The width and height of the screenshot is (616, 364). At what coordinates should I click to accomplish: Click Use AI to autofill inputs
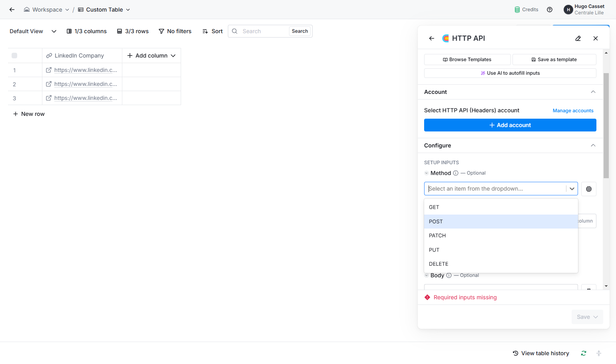510,73
